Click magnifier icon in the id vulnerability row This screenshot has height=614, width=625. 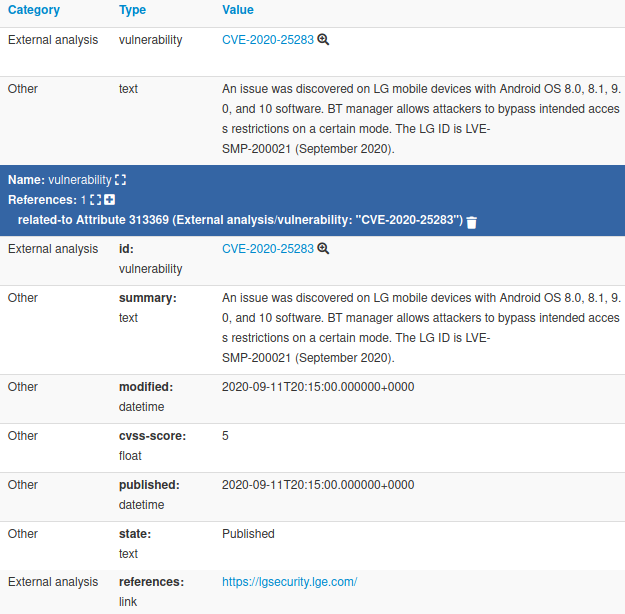click(323, 249)
